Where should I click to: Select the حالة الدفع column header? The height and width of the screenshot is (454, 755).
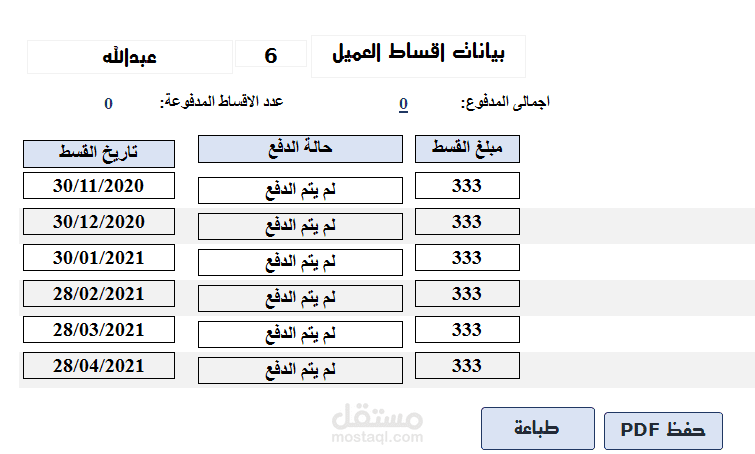(x=300, y=149)
